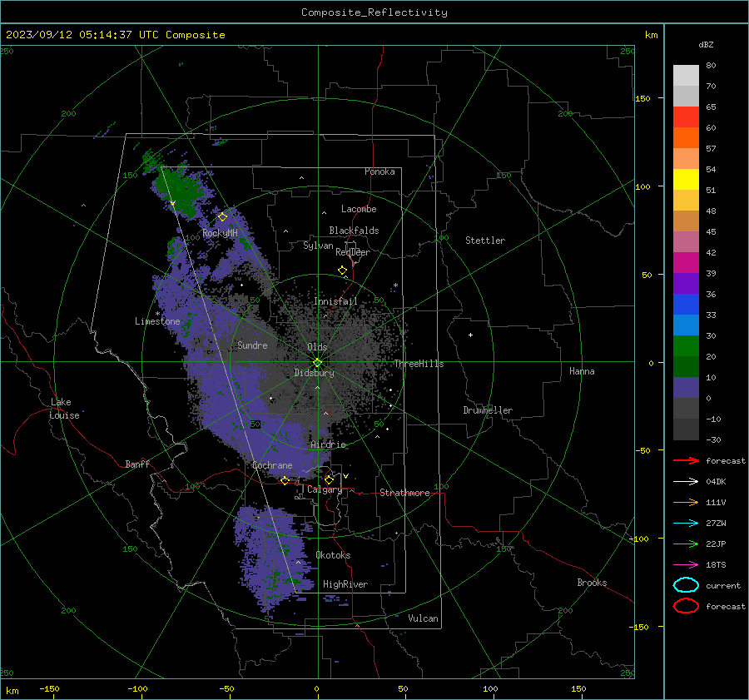Click the cyan current ellipse icon
The width and height of the screenshot is (749, 700).
[686, 585]
